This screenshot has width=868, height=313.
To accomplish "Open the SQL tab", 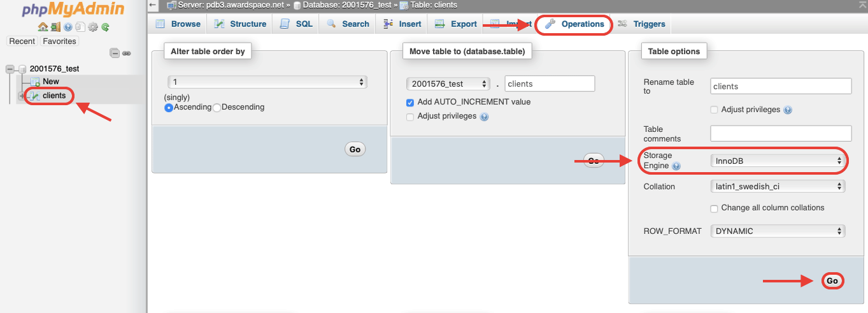I will tap(297, 24).
